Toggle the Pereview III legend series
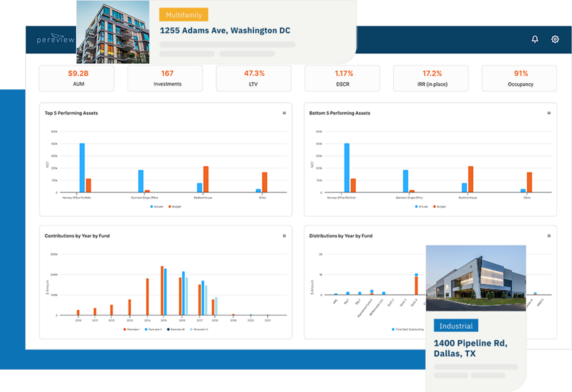 coord(176,329)
